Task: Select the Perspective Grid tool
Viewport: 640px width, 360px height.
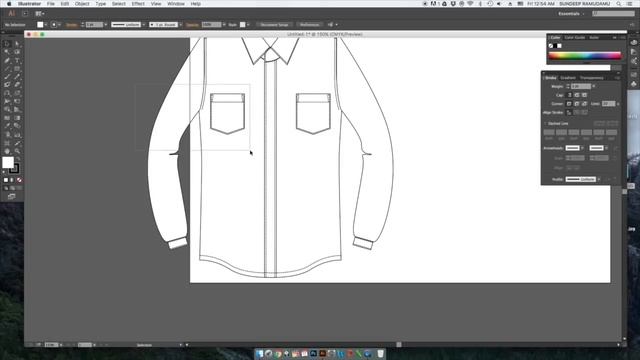Action: [x=17, y=109]
